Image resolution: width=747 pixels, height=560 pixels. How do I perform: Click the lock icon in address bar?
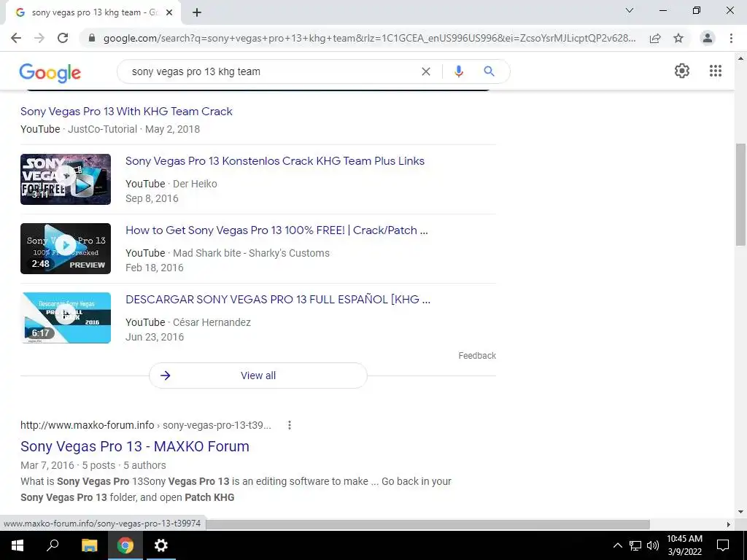click(x=92, y=38)
